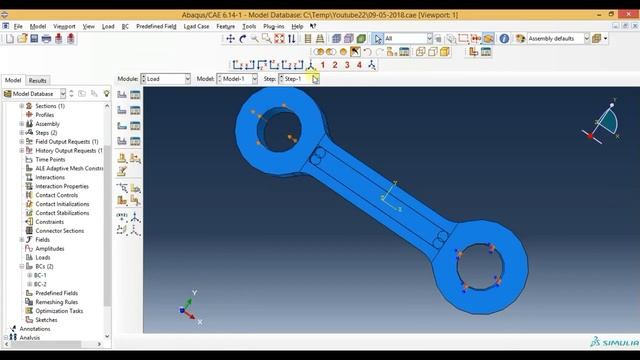Apply custom view number 1
The height and width of the screenshot is (360, 640).
coord(323,65)
